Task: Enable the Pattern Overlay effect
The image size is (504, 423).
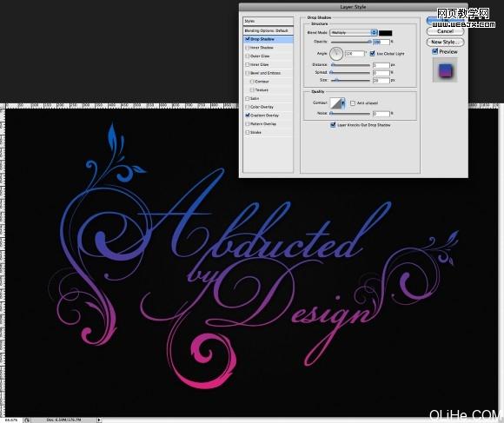Action: pos(247,123)
